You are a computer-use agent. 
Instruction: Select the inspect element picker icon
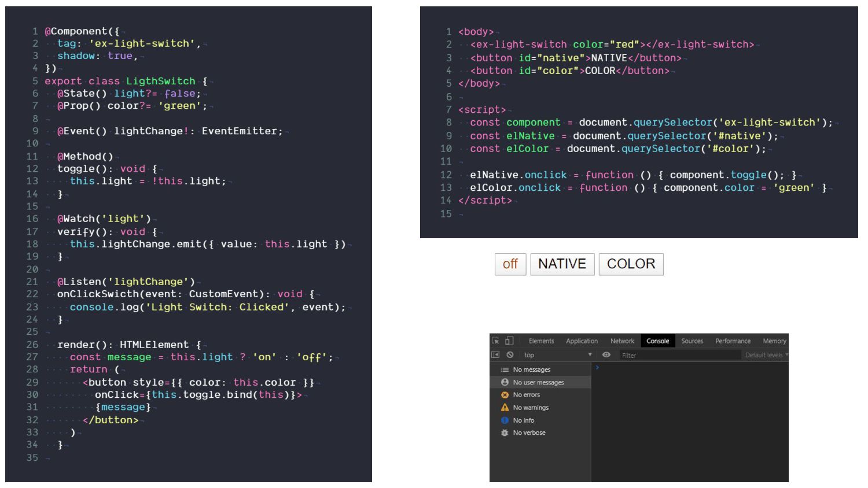coord(496,341)
